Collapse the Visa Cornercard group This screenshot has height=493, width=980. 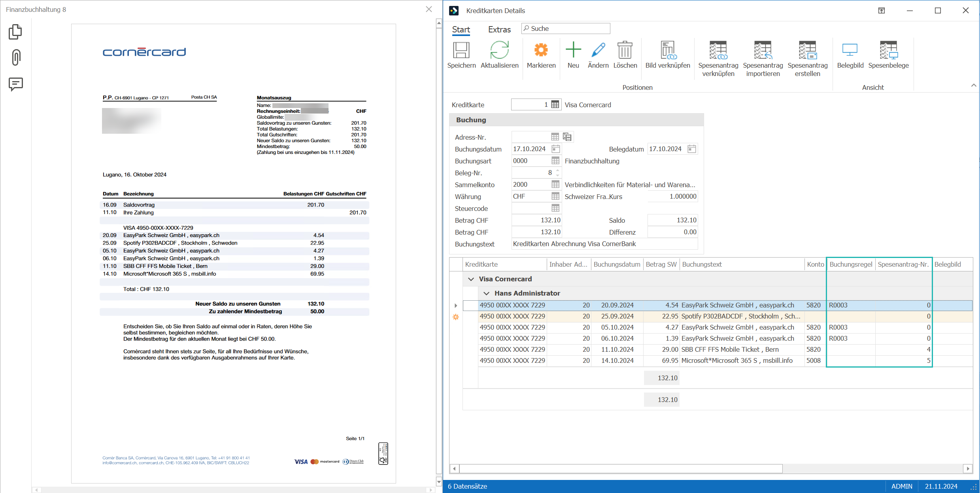point(471,279)
